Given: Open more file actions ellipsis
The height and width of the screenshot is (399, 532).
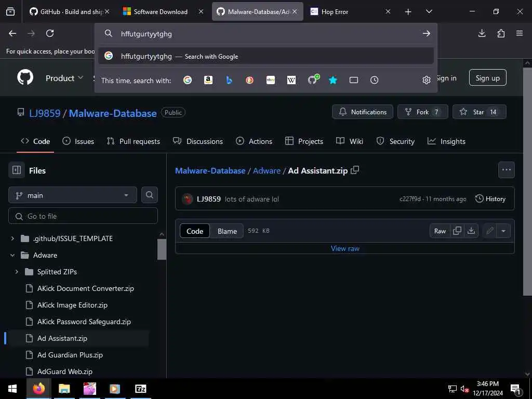Looking at the screenshot, I should 506,170.
